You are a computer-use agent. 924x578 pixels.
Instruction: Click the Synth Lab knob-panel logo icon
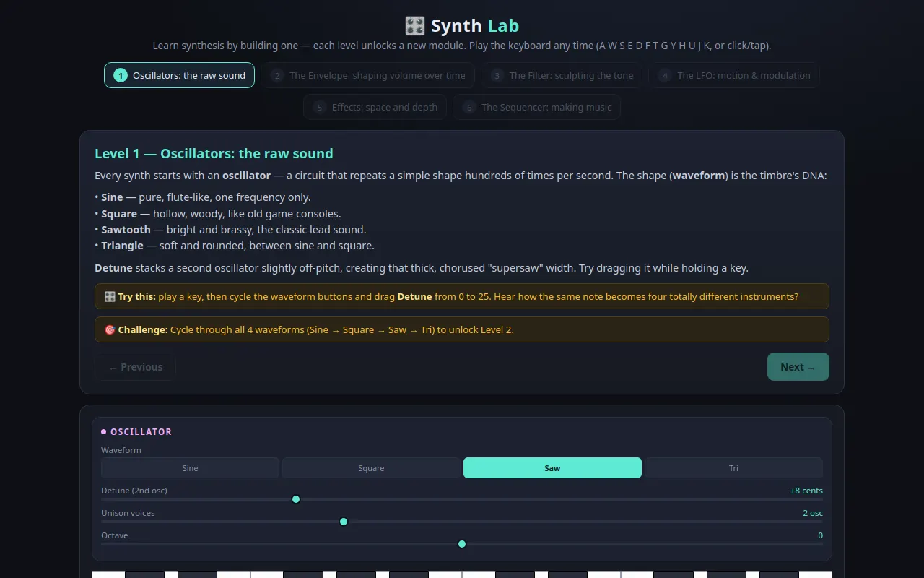pyautogui.click(x=415, y=26)
